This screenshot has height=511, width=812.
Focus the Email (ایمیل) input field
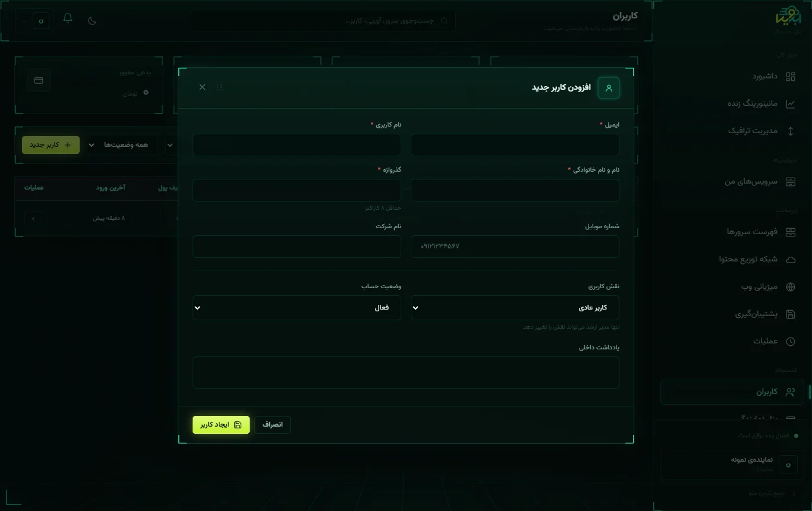515,145
